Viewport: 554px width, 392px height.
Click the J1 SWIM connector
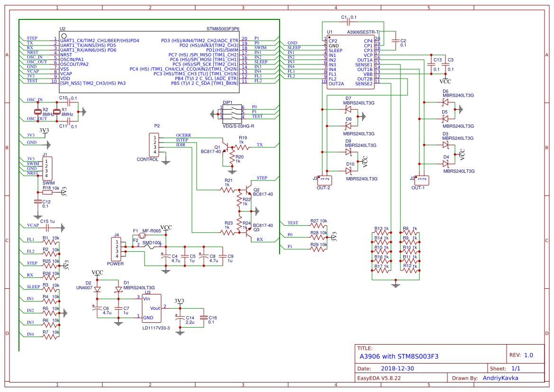click(47, 169)
